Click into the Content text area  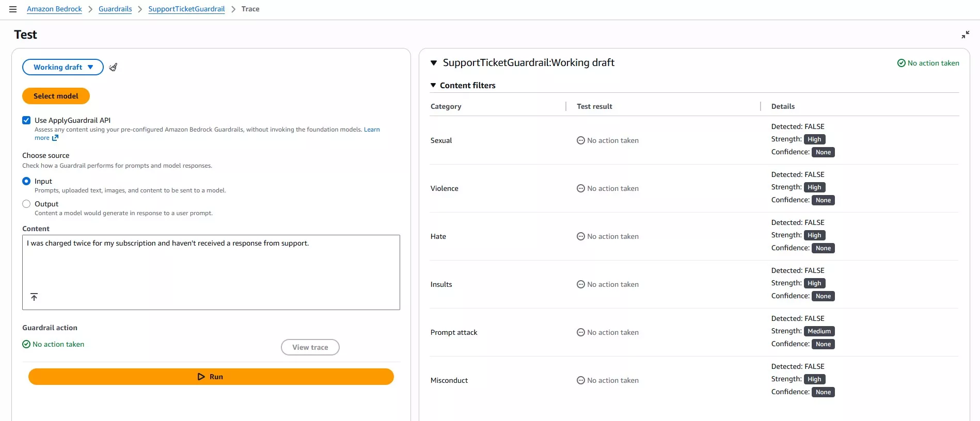(211, 272)
